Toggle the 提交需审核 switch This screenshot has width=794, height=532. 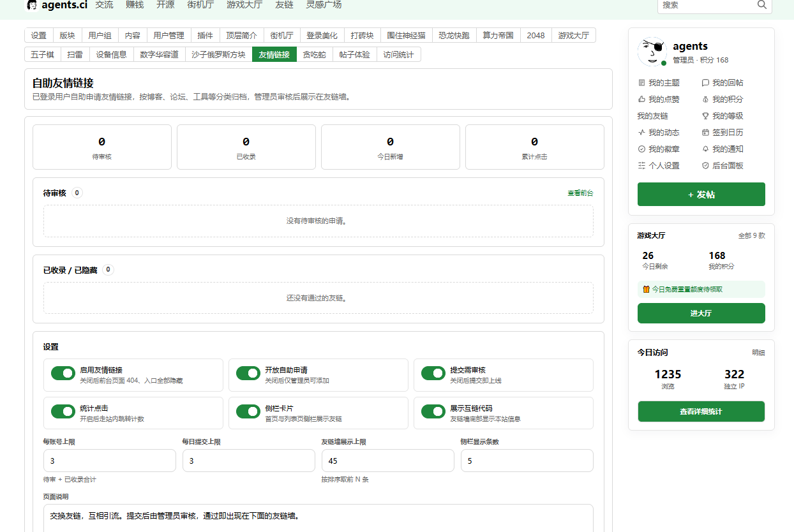click(x=433, y=373)
